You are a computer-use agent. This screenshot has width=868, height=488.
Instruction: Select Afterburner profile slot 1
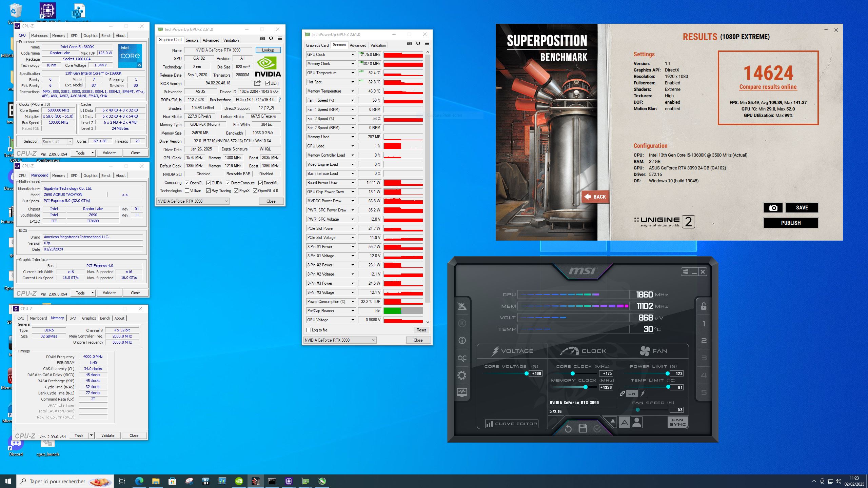(x=704, y=323)
